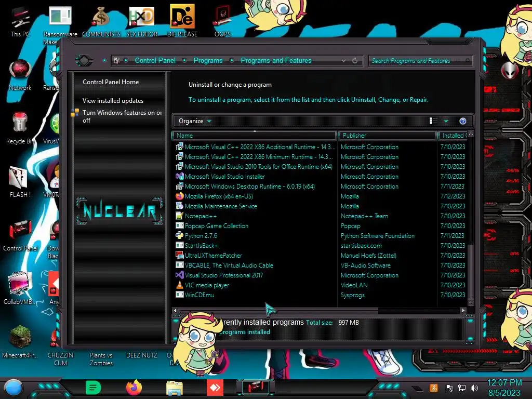Select Microsoft Visual Studio Installer entry
This screenshot has width=532, height=399.
click(220, 177)
